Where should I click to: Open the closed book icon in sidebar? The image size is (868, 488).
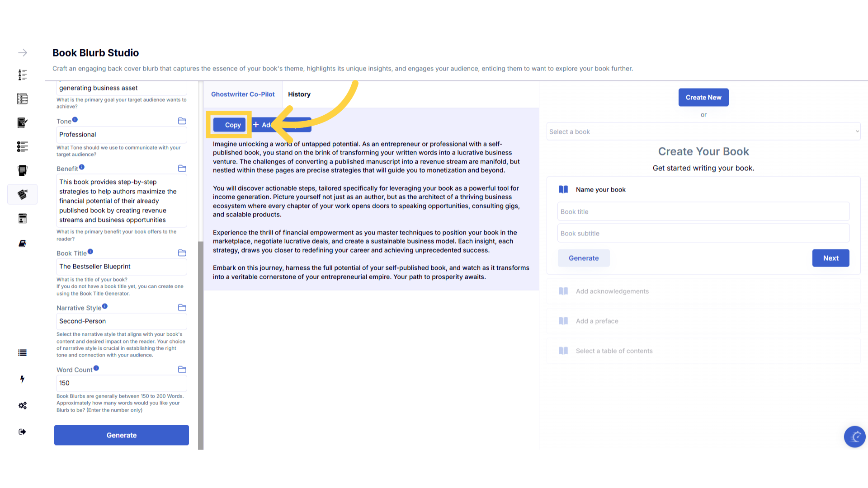pos(22,244)
